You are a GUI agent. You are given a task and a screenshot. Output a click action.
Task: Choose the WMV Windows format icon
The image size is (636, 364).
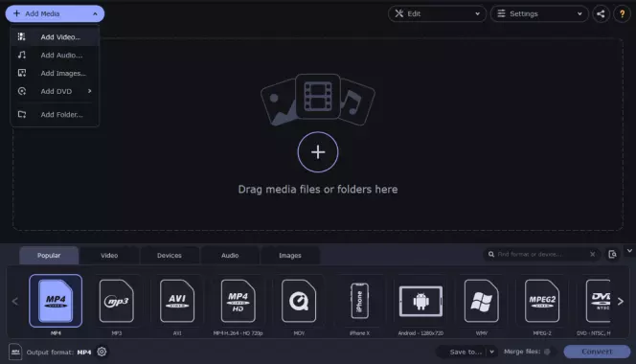(482, 301)
